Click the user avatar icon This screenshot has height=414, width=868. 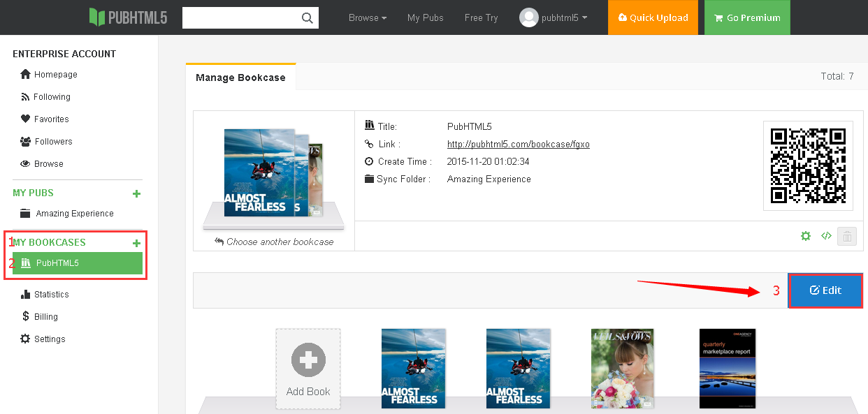[x=529, y=17]
